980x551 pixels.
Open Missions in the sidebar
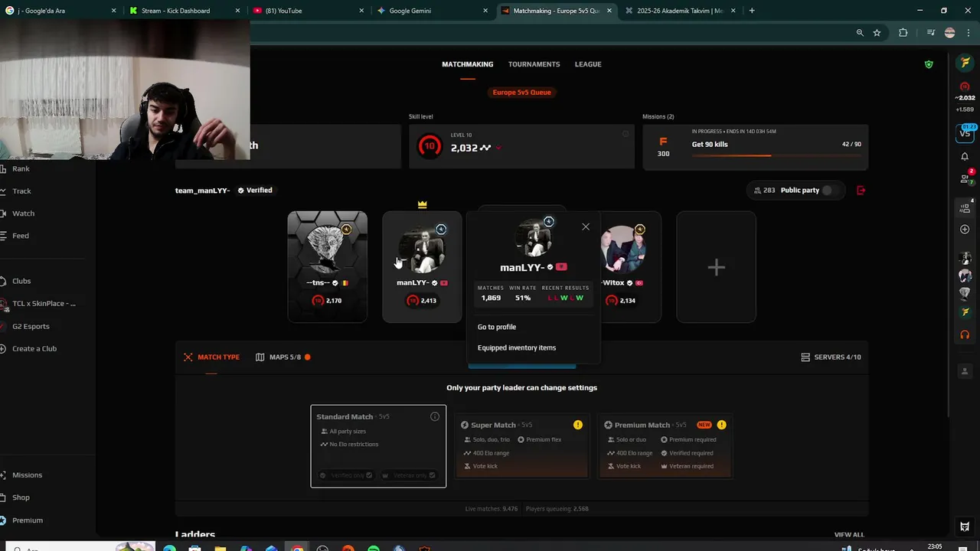click(x=27, y=475)
